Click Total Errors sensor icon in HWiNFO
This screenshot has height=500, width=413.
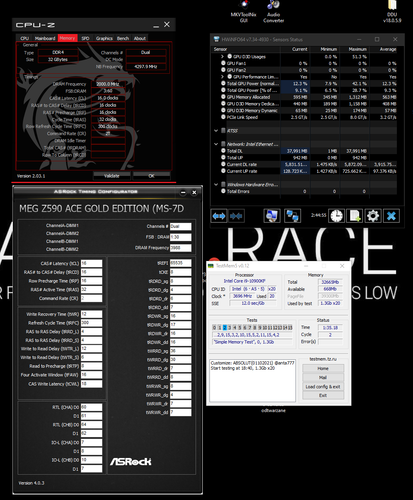click(x=223, y=191)
